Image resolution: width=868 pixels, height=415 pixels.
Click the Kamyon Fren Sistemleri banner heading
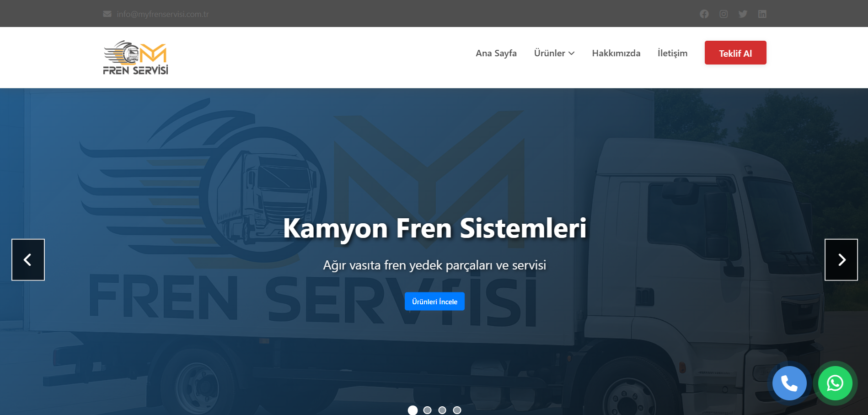(x=435, y=228)
